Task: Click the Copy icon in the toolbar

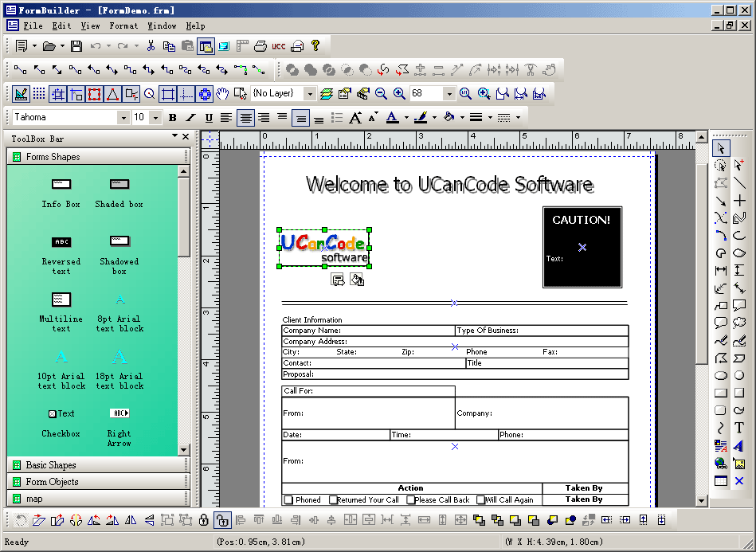Action: coord(169,46)
